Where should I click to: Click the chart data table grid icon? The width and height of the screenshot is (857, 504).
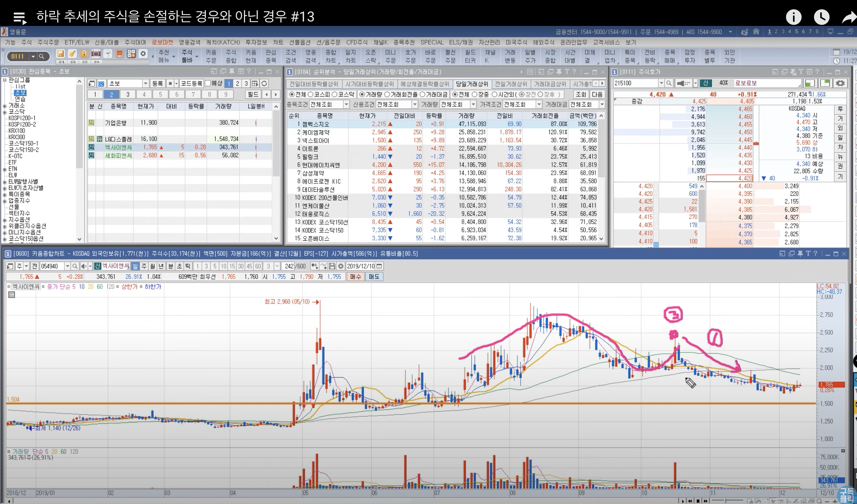[x=12, y=295]
